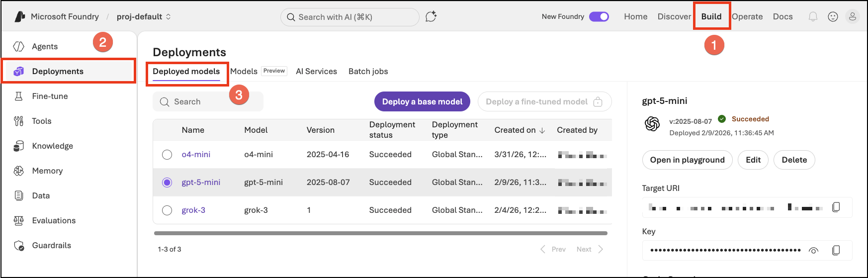Toggle the New Foundry switch
This screenshot has height=278, width=868.
pyautogui.click(x=599, y=16)
